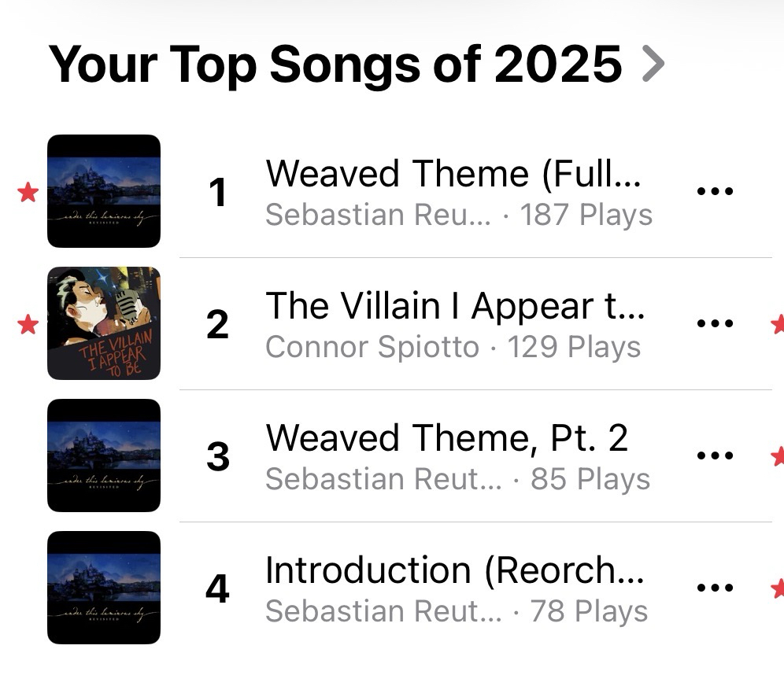Play The Villain I Appear t... song
The width and height of the screenshot is (784, 686).
[x=455, y=306]
